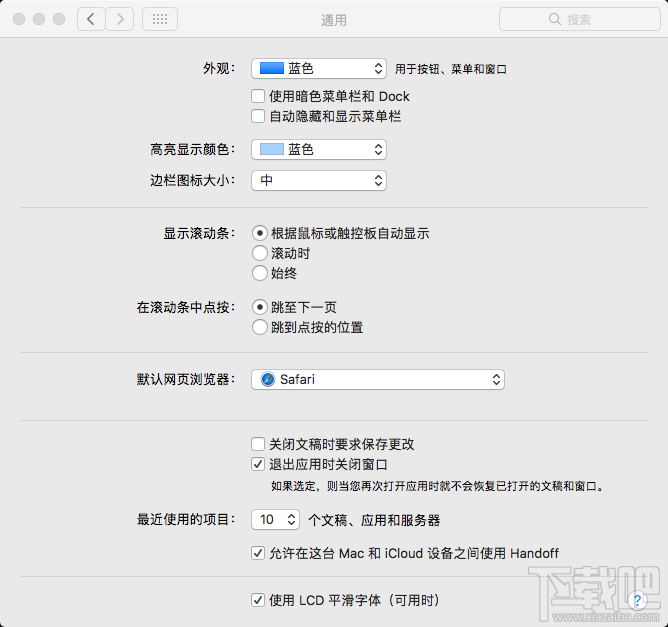
Task: Select 跳到点按的位置 radio option
Action: point(260,327)
